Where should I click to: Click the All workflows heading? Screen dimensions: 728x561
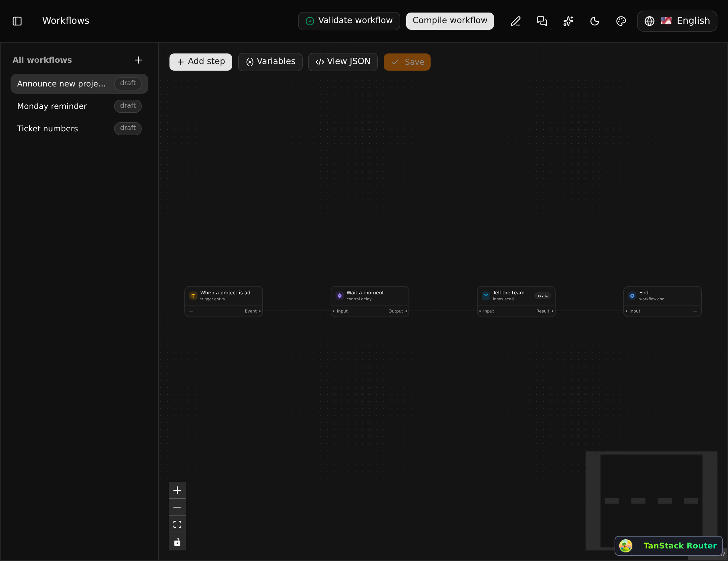tap(42, 60)
